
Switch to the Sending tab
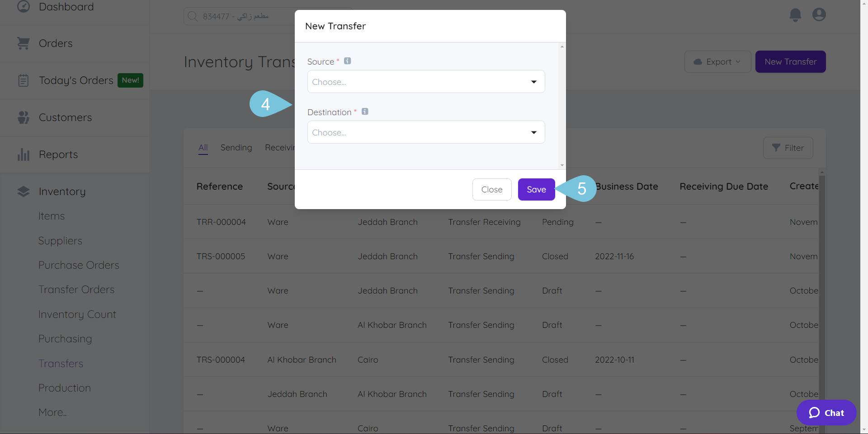coord(236,147)
